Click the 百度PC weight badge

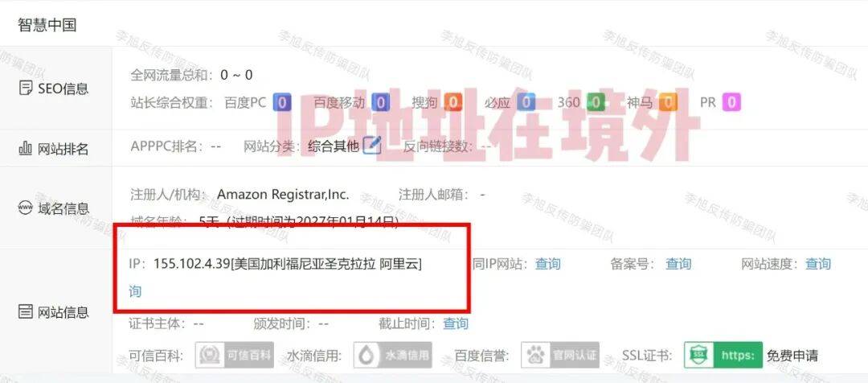pyautogui.click(x=282, y=102)
